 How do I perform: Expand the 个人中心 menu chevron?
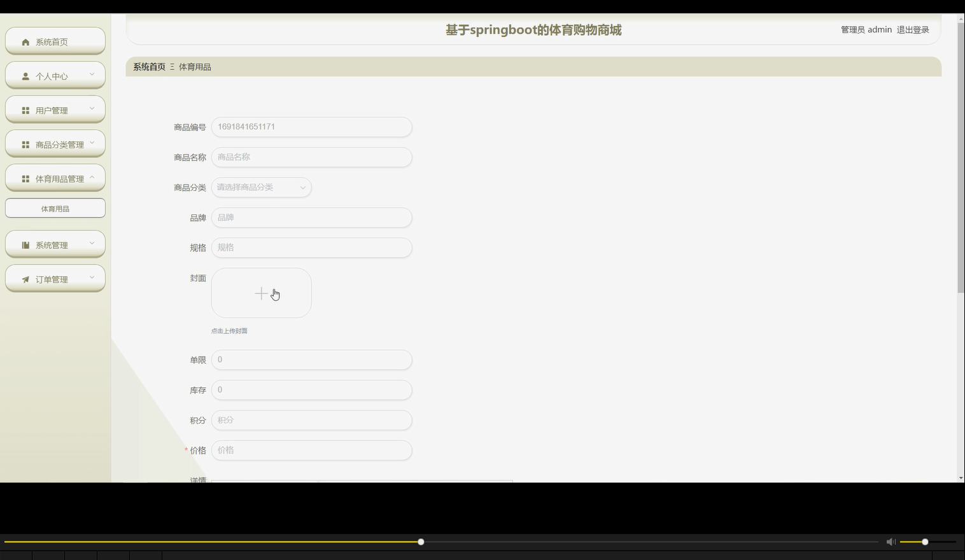92,74
